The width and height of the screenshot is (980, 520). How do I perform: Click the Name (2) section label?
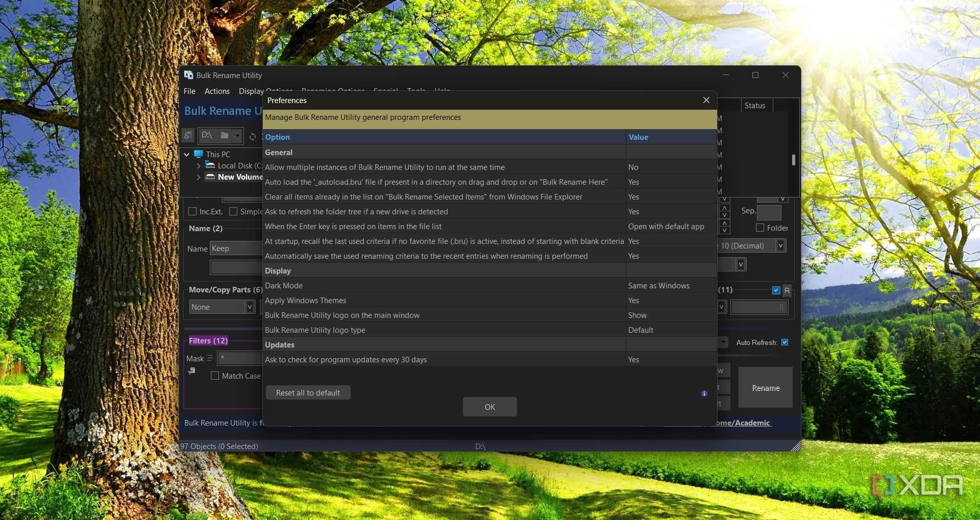(206, 228)
